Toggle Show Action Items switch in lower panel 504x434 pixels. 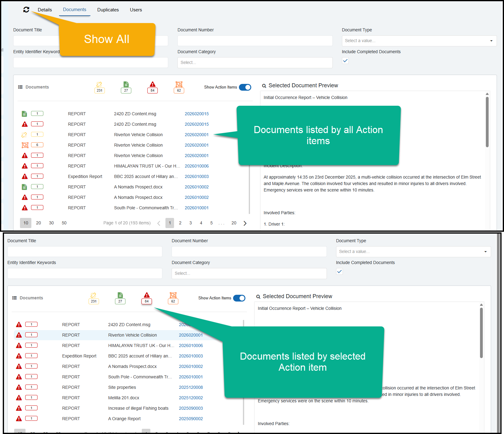tap(239, 298)
